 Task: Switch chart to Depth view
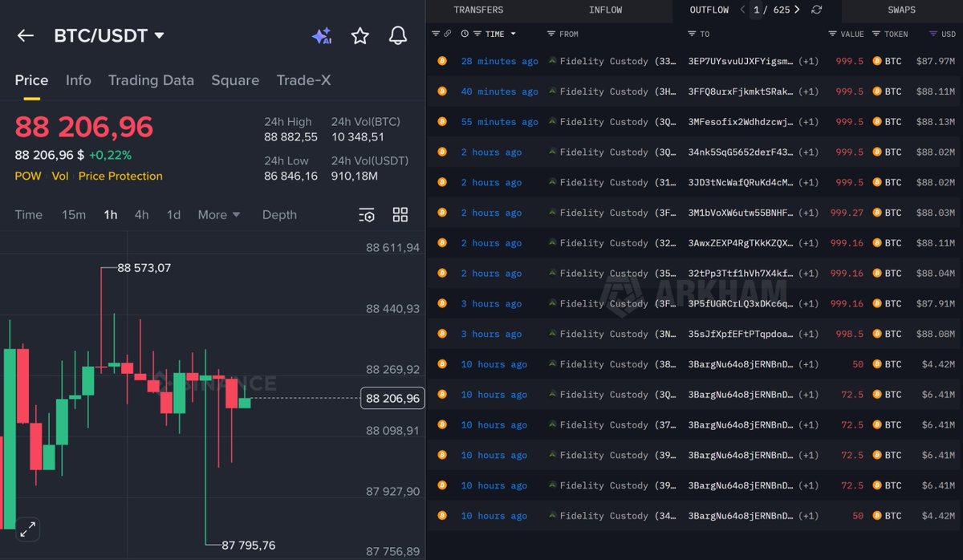(x=279, y=214)
